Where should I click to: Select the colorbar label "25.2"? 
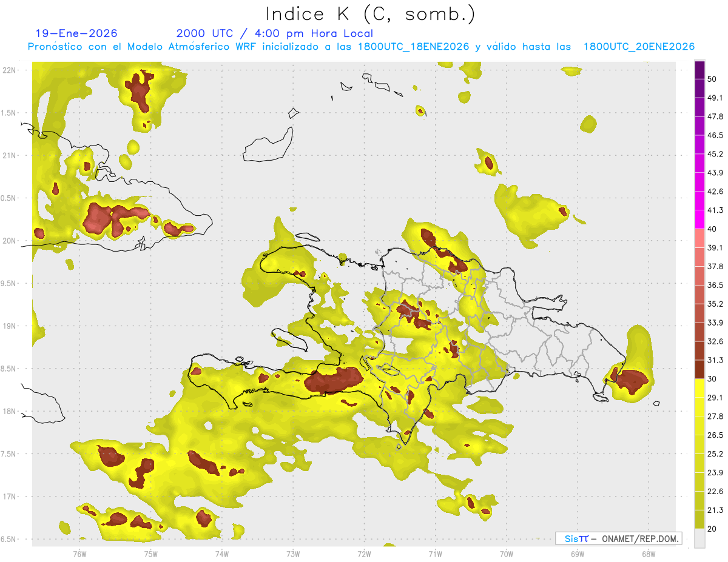point(715,454)
